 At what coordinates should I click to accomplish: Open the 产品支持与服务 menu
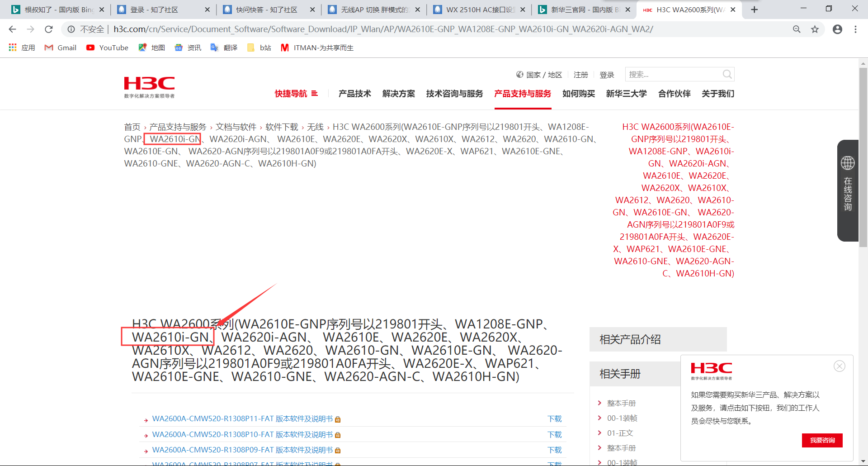coord(523,94)
